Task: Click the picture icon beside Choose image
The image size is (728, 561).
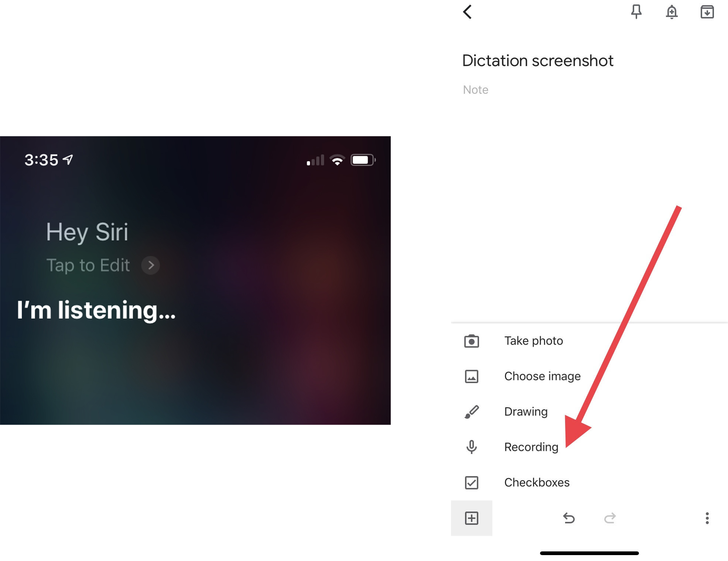Action: 472,376
